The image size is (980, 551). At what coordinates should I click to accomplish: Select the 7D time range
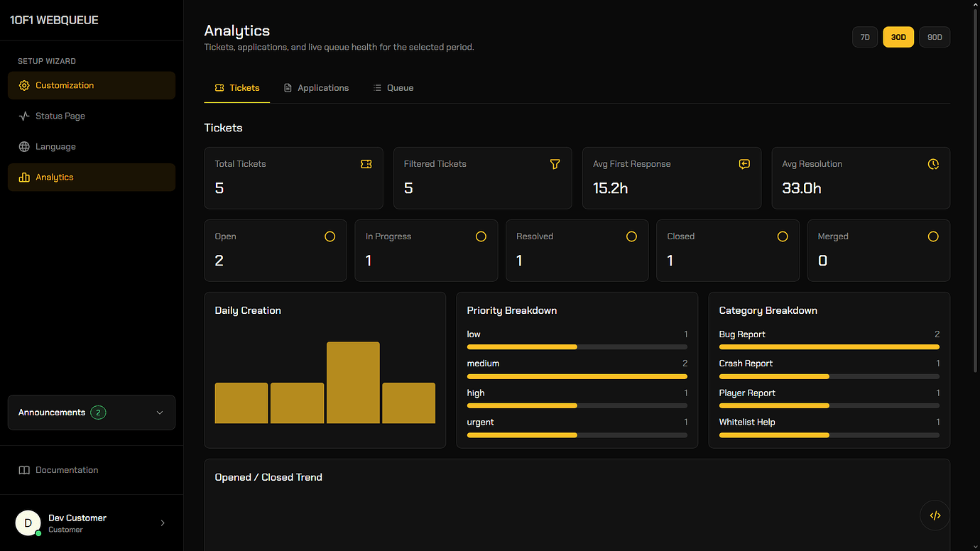[865, 37]
